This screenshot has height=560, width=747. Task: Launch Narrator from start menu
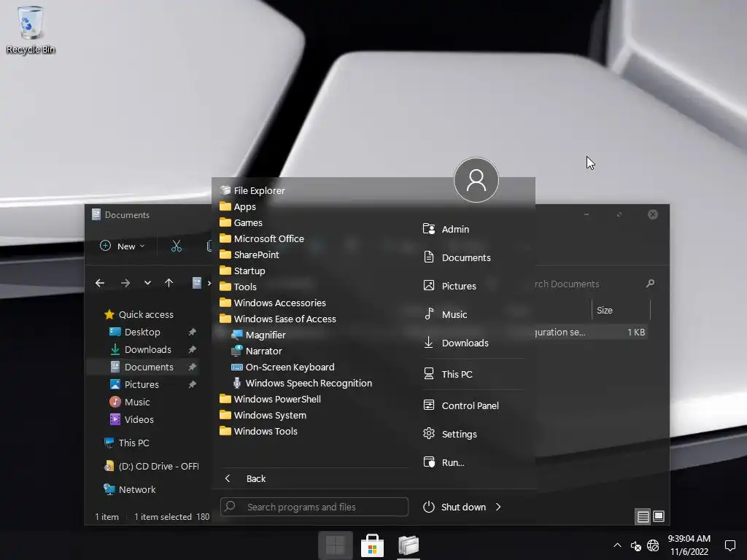(x=256, y=351)
